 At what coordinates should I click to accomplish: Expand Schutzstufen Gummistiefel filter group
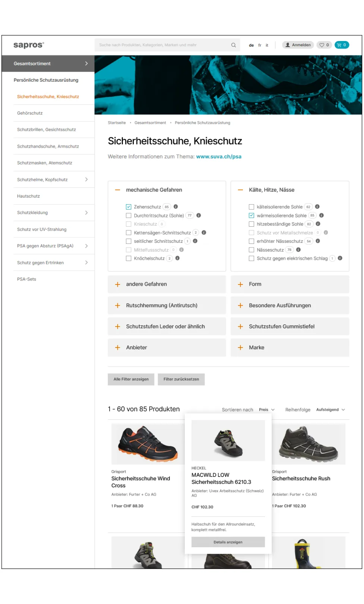coord(290,327)
